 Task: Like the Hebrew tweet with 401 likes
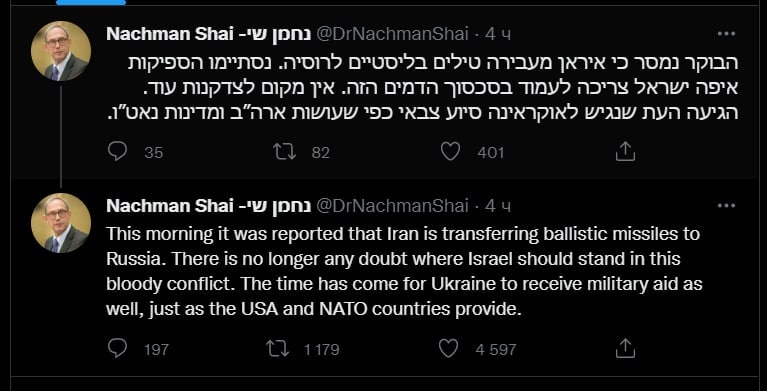pyautogui.click(x=450, y=152)
